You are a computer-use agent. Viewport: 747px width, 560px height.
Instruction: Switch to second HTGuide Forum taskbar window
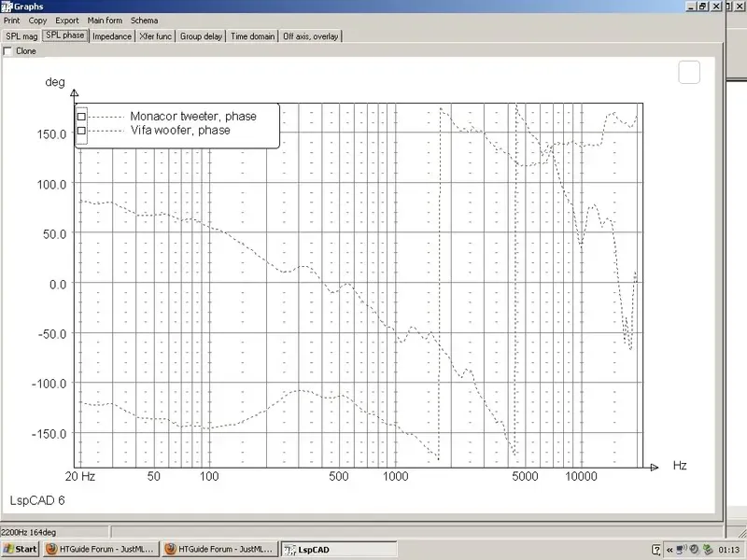tap(219, 549)
